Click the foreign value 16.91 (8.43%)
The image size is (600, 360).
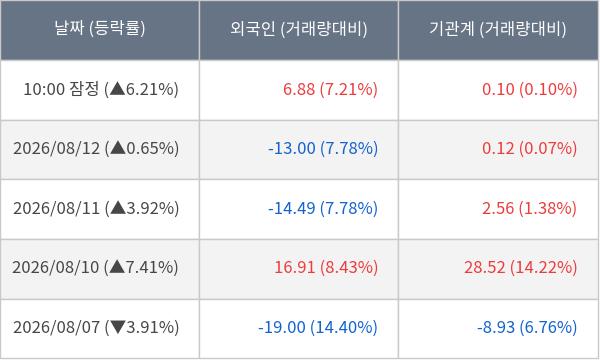[x=326, y=268]
